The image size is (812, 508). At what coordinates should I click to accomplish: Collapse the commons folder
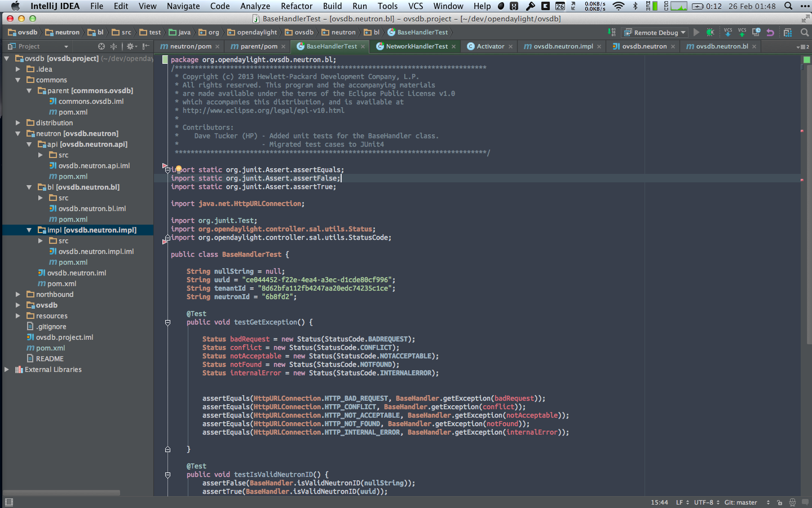point(18,80)
